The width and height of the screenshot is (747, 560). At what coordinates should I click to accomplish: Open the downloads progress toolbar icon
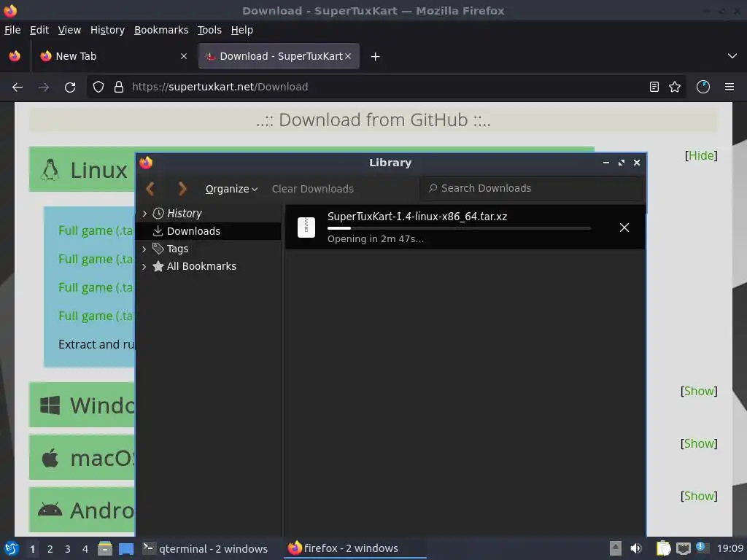point(703,87)
